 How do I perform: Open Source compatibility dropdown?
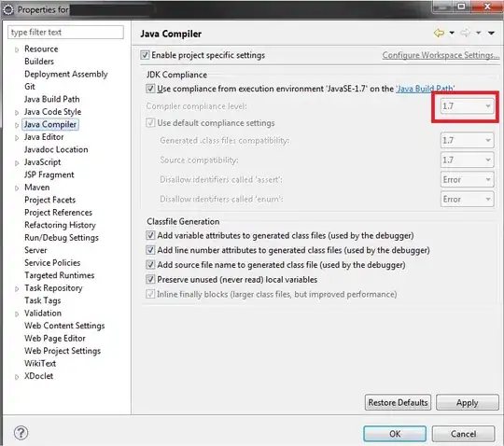(467, 160)
